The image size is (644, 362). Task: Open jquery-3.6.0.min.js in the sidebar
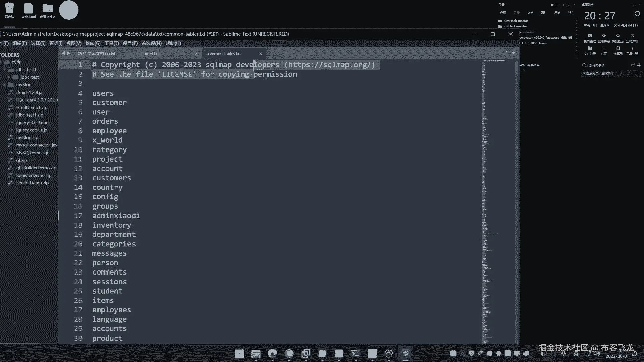click(x=34, y=122)
